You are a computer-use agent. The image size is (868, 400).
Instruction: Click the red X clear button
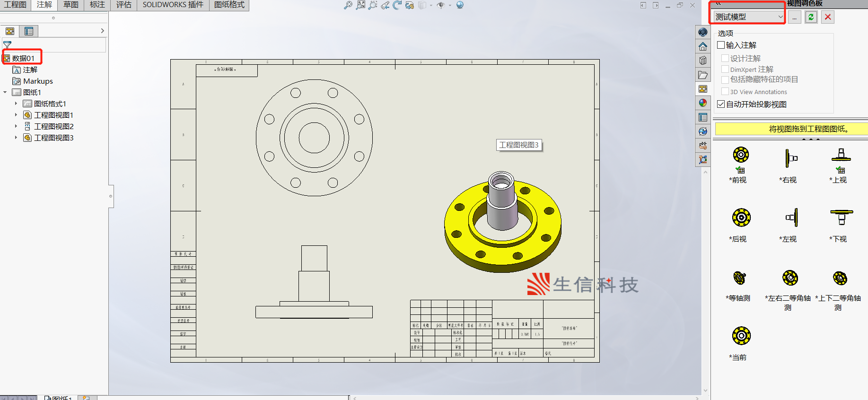pos(828,17)
